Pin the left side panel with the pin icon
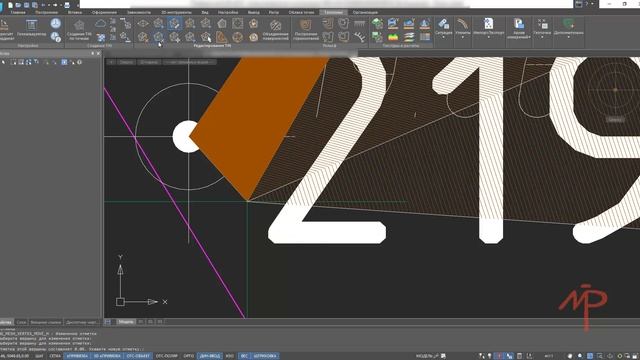 pos(93,53)
